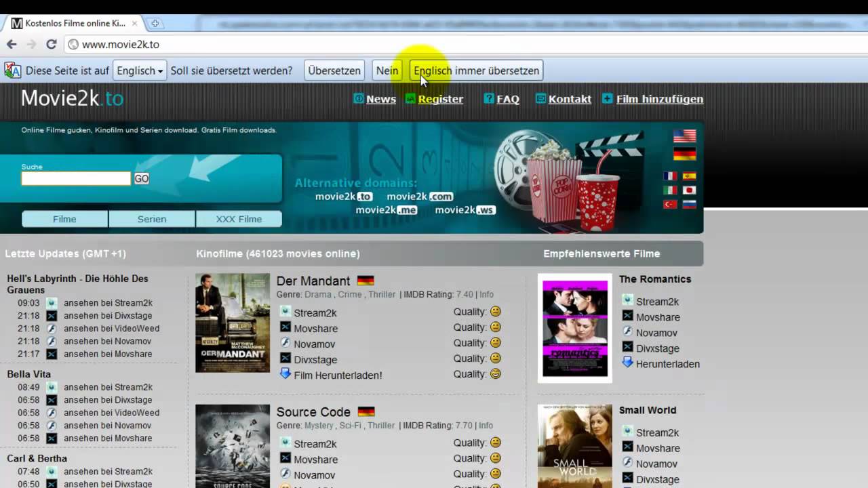Open Carl & Bertha in Letzte Updates
Image resolution: width=868 pixels, height=488 pixels.
[37, 458]
